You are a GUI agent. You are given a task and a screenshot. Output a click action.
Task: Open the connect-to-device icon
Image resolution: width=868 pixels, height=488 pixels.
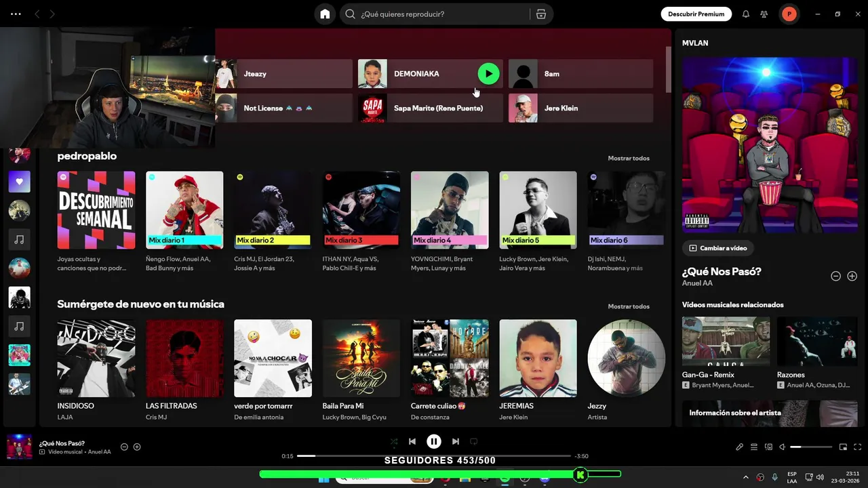[x=768, y=447]
